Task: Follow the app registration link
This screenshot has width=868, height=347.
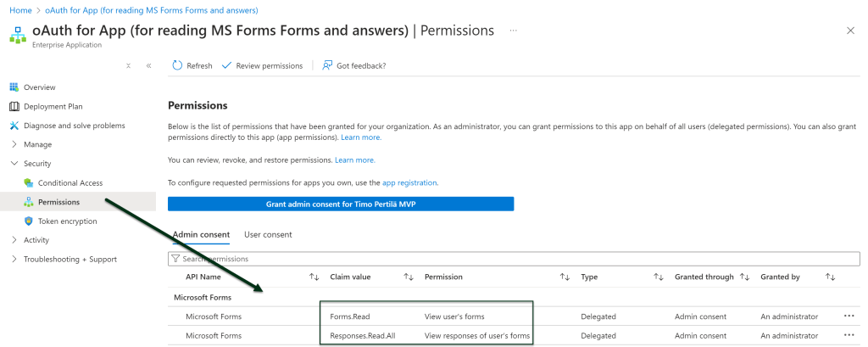Action: (x=409, y=182)
